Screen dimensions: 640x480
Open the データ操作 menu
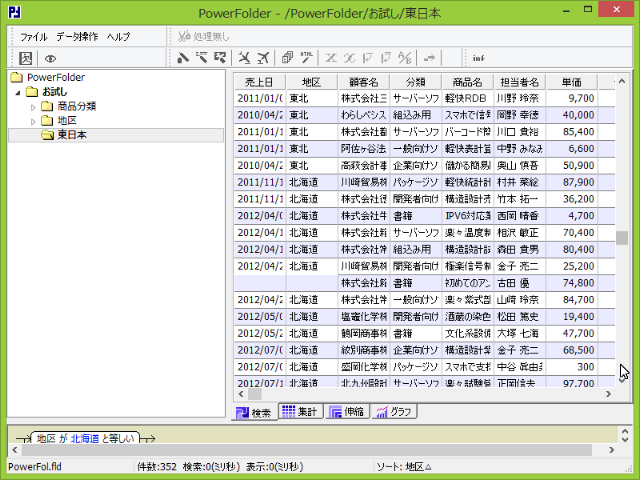tap(77, 37)
